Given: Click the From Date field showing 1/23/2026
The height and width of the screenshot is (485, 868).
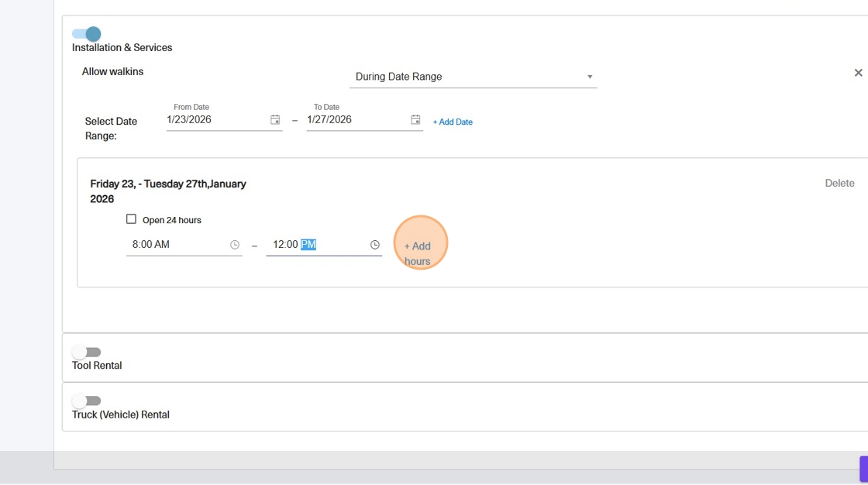Looking at the screenshot, I should pos(213,120).
